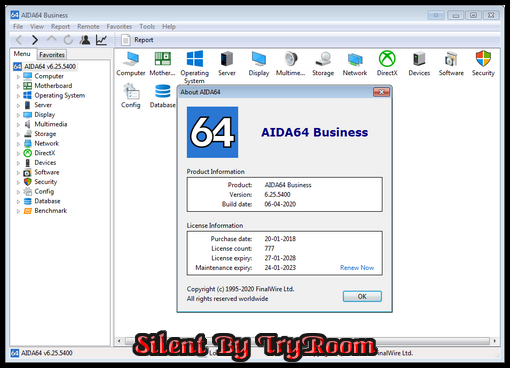The height and width of the screenshot is (368, 510).
Task: Open the Config icon in main pane
Action: click(131, 96)
